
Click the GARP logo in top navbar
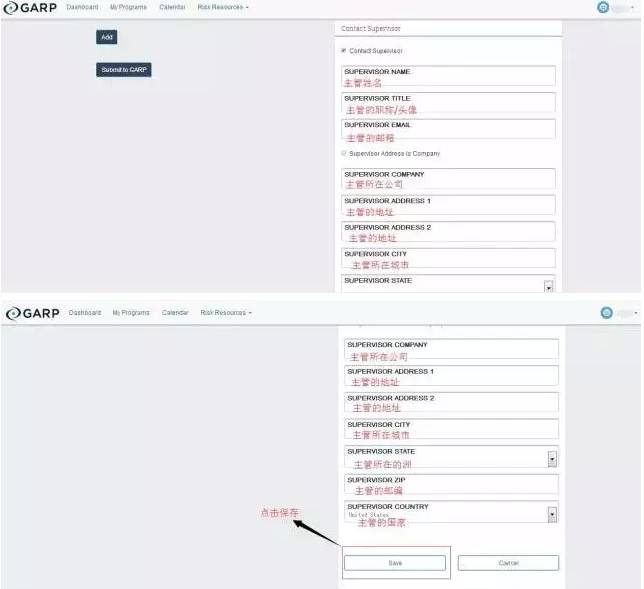click(30, 7)
